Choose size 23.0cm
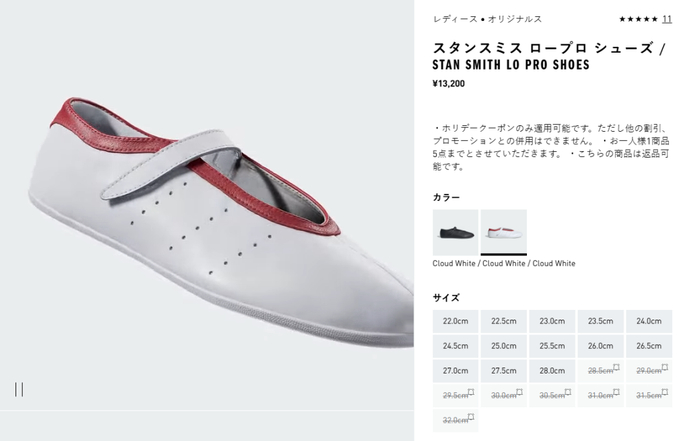700x441 pixels. click(x=552, y=321)
